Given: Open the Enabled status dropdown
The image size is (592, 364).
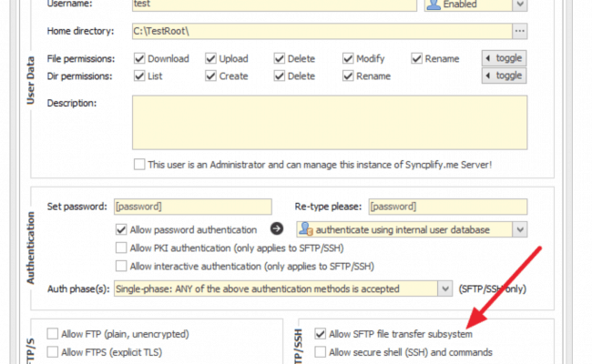Looking at the screenshot, I should pos(520,5).
